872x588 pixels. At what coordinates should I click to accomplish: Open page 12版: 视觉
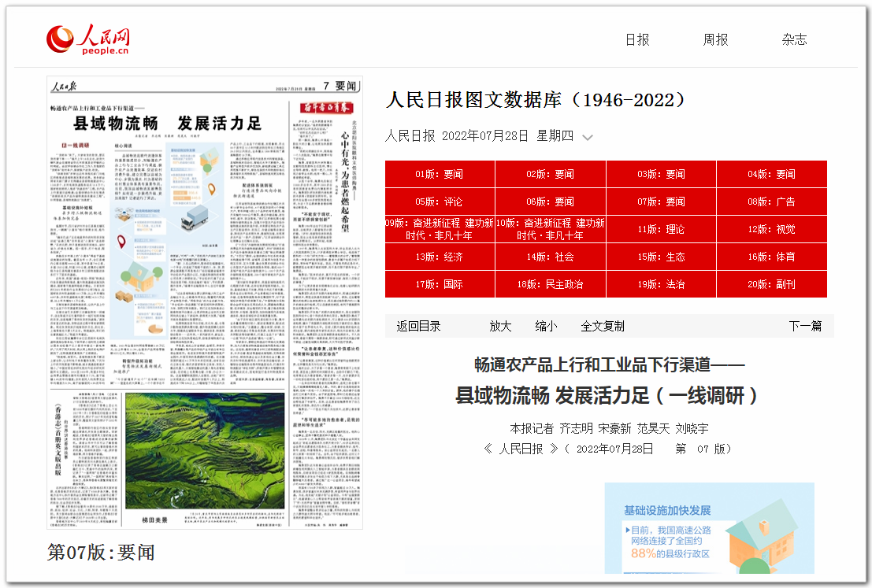(772, 229)
